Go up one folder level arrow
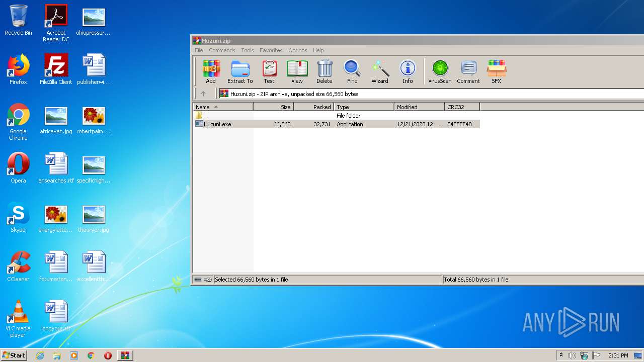This screenshot has width=644, height=362. click(203, 94)
